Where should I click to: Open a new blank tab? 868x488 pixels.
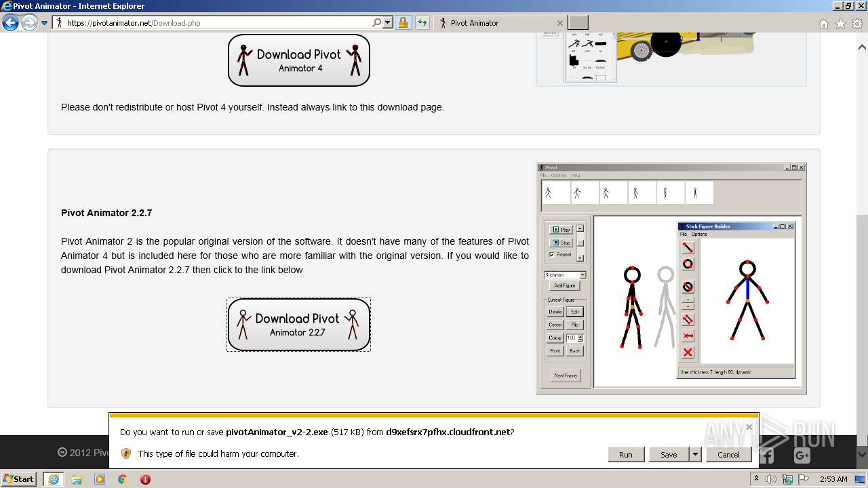pos(578,23)
